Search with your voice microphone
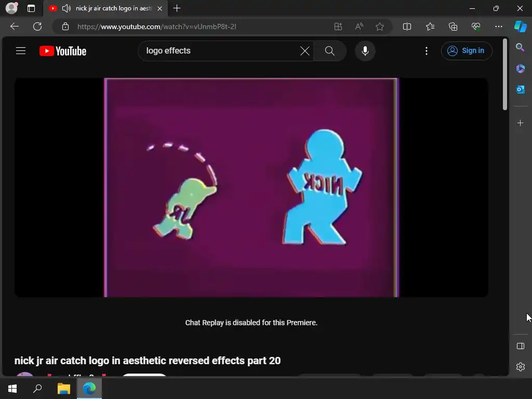 coord(365,51)
